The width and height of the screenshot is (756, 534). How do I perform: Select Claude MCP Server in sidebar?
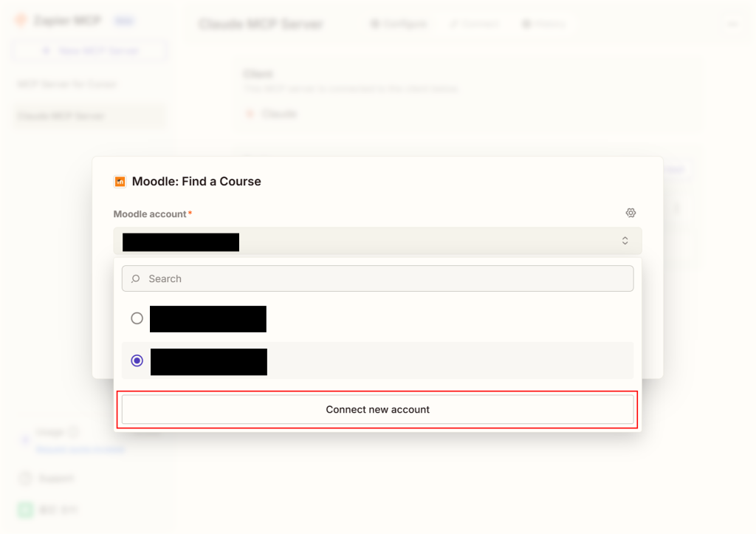[x=61, y=116]
